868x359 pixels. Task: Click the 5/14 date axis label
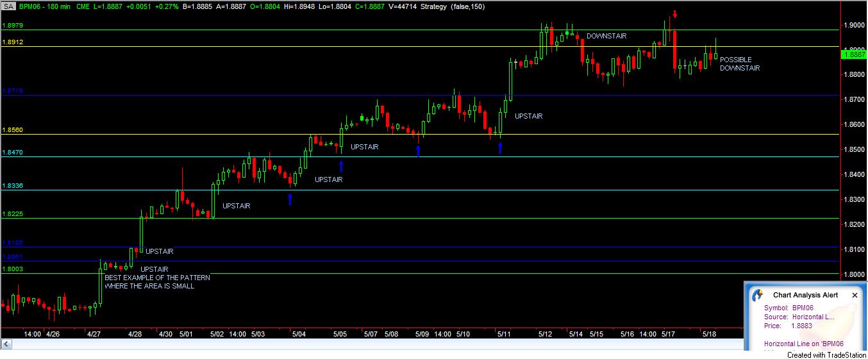(576, 334)
